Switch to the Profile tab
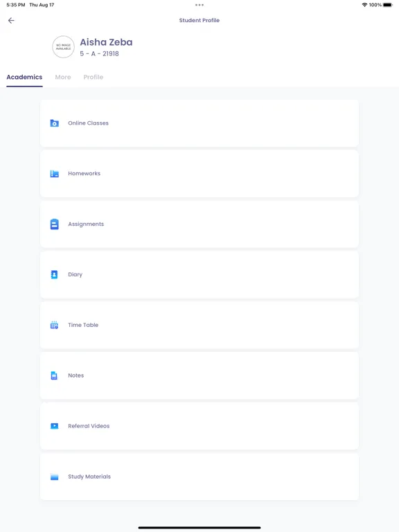 [94, 77]
